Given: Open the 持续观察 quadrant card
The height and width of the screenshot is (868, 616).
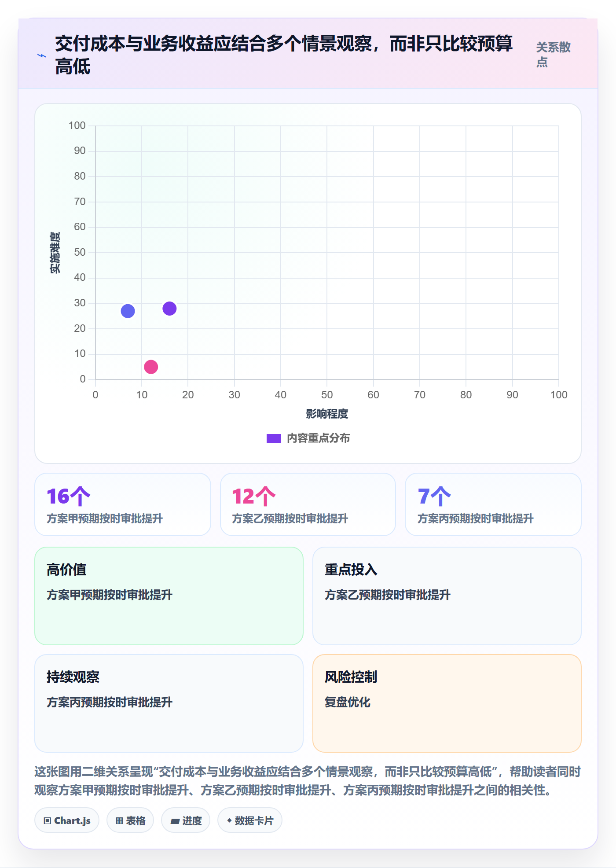Looking at the screenshot, I should [x=169, y=703].
